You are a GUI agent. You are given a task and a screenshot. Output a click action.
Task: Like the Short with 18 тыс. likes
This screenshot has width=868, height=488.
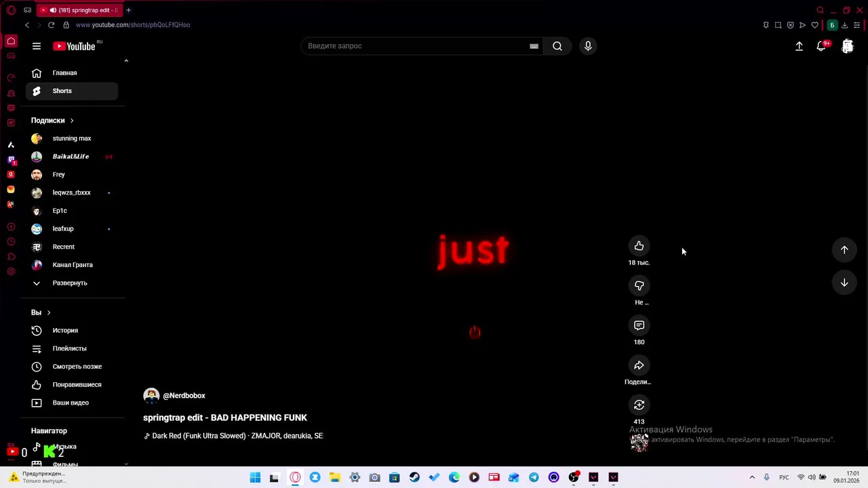click(639, 246)
